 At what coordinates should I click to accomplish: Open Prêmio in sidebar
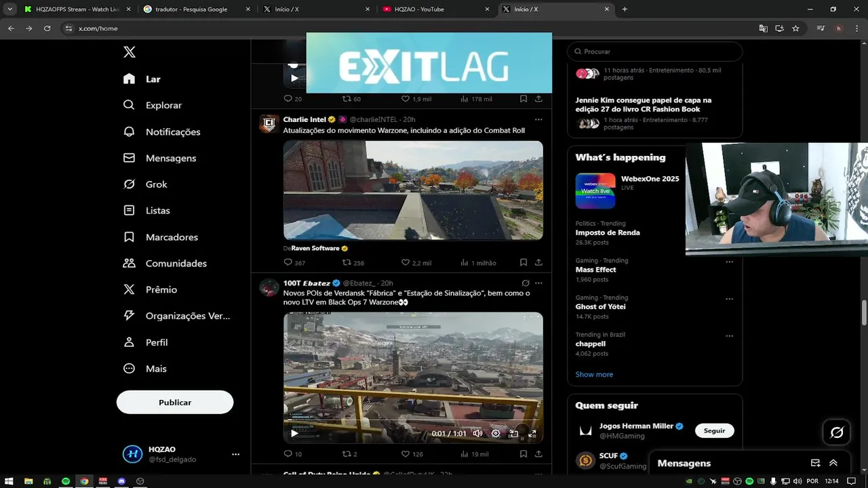150,289
